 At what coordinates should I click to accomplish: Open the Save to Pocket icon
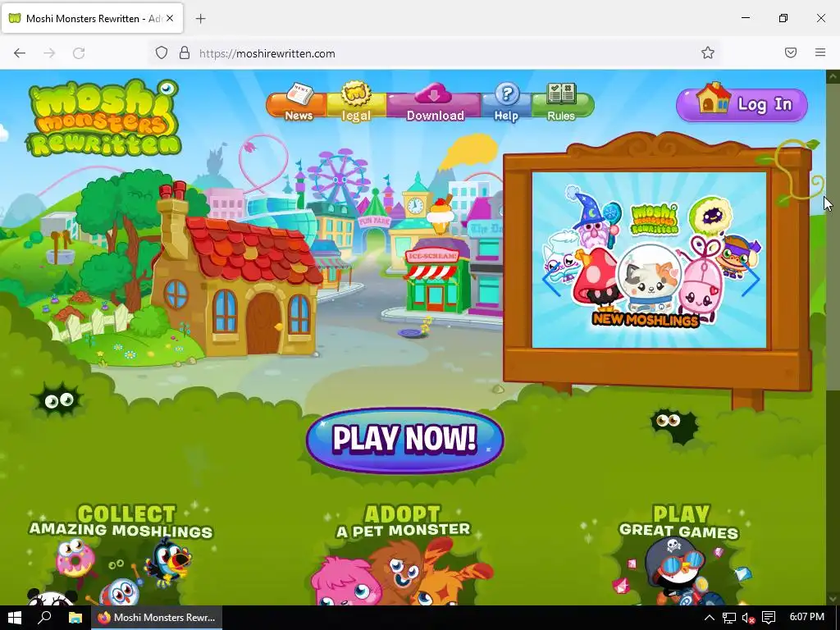point(791,52)
